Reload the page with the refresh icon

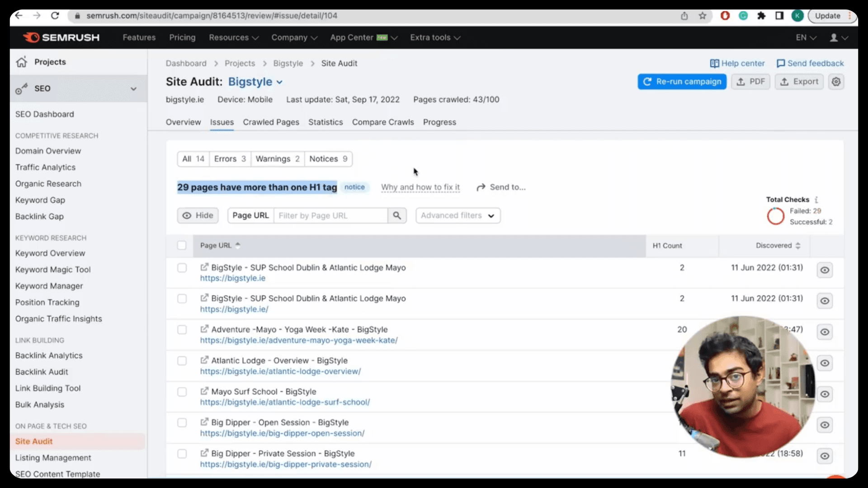click(x=55, y=16)
